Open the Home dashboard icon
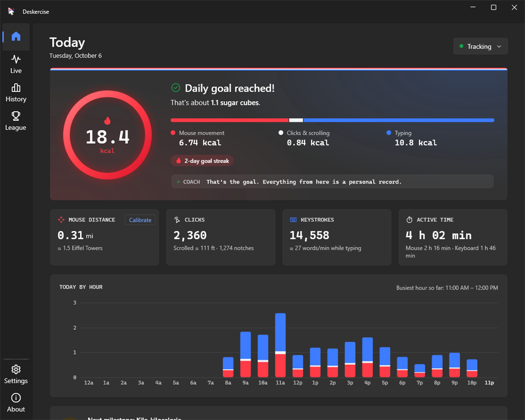Screen dimensions: 525x420 pyautogui.click(x=16, y=36)
